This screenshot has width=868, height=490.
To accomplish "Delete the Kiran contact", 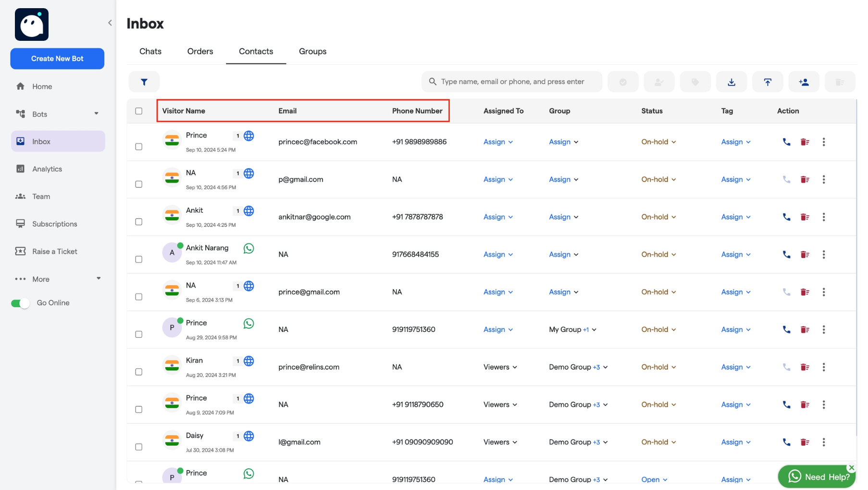I will pyautogui.click(x=805, y=367).
